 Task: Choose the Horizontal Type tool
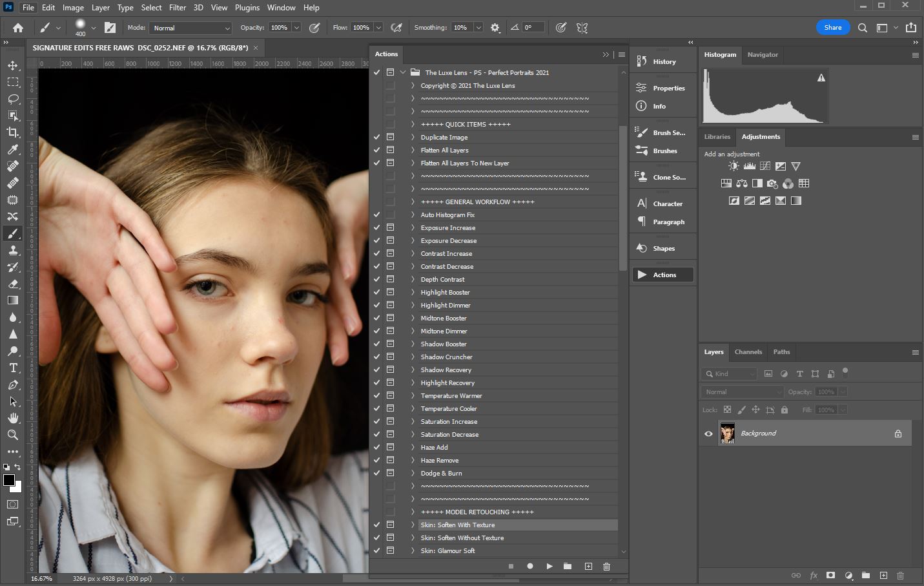pyautogui.click(x=13, y=368)
